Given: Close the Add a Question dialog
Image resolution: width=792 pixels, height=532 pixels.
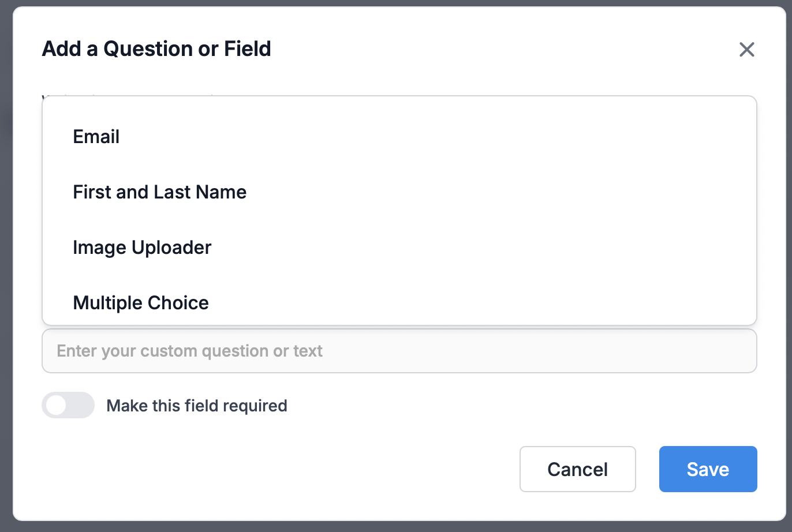Looking at the screenshot, I should click(x=747, y=50).
